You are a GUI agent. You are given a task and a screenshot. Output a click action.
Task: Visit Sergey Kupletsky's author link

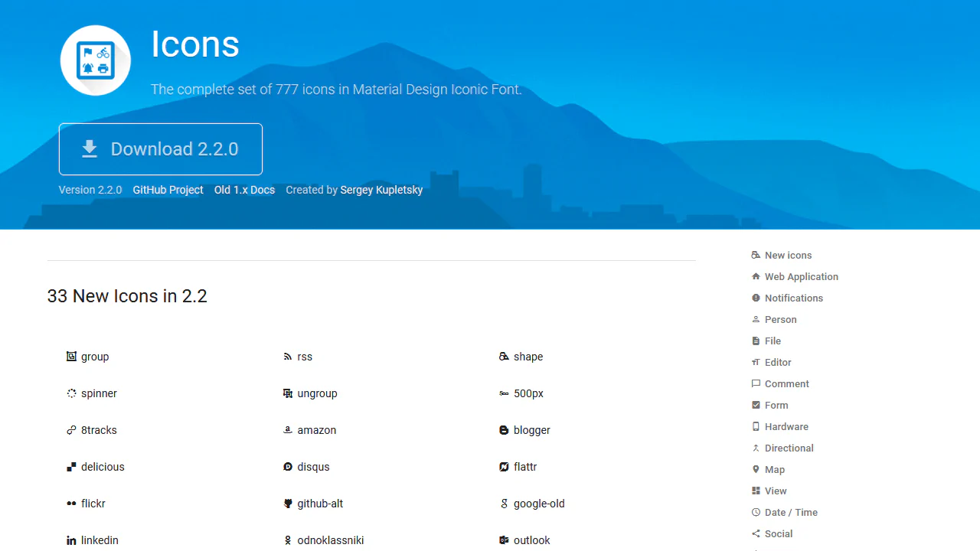[x=381, y=190]
